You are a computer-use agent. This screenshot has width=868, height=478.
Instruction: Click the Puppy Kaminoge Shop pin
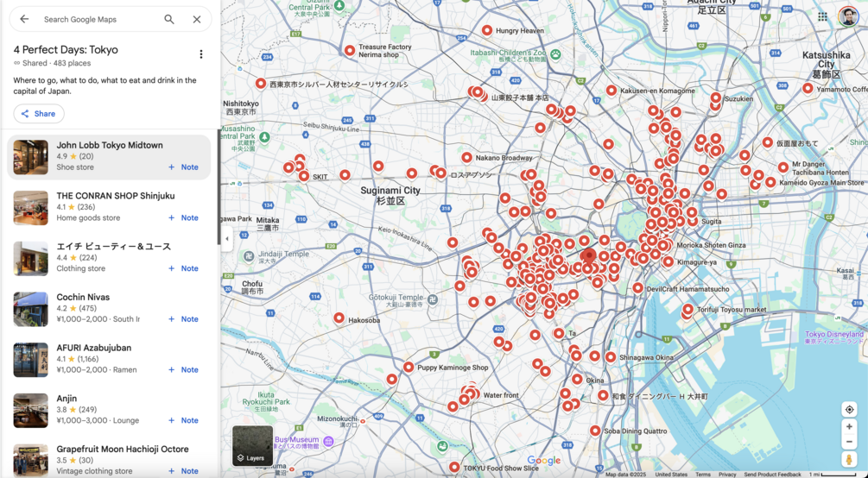pos(409,367)
